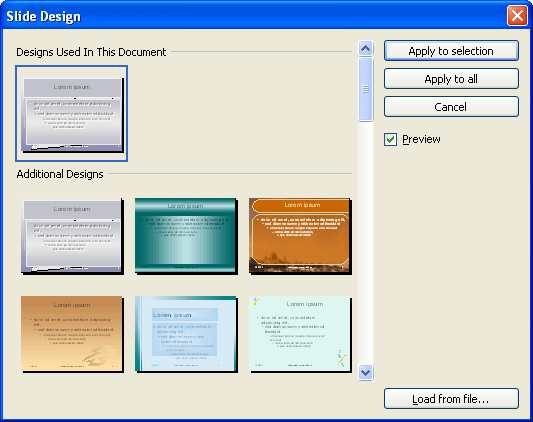Choose gray design under Additional Designs
This screenshot has height=422, width=533.
pos(72,237)
